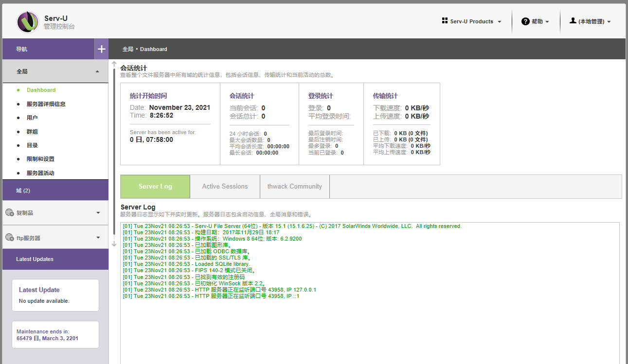The width and height of the screenshot is (628, 364).
Task: Click the server uptime 0 日, 07:58:00
Action: [151, 139]
